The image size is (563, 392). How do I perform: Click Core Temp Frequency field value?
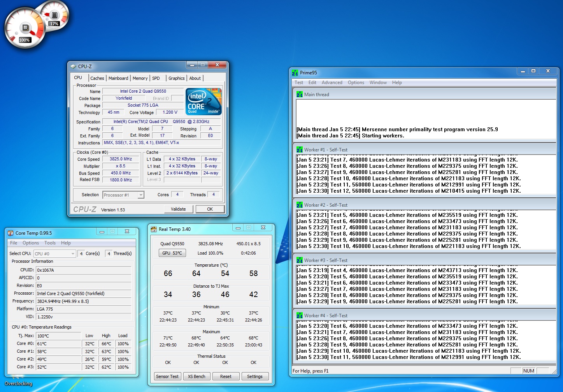(x=84, y=301)
